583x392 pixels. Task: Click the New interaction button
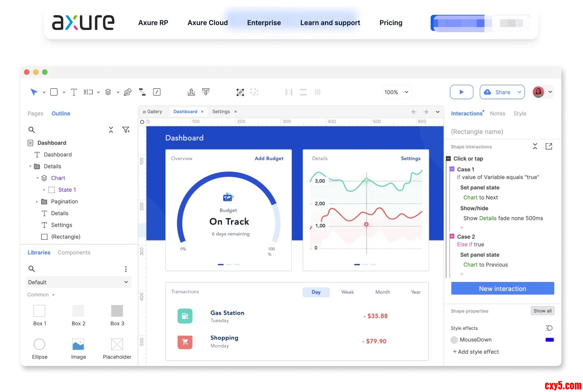[502, 289]
